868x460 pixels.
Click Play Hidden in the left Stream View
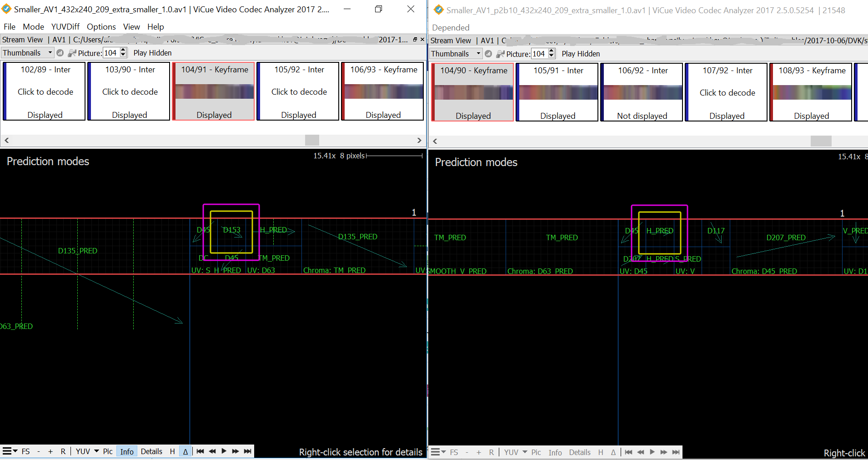(x=152, y=53)
